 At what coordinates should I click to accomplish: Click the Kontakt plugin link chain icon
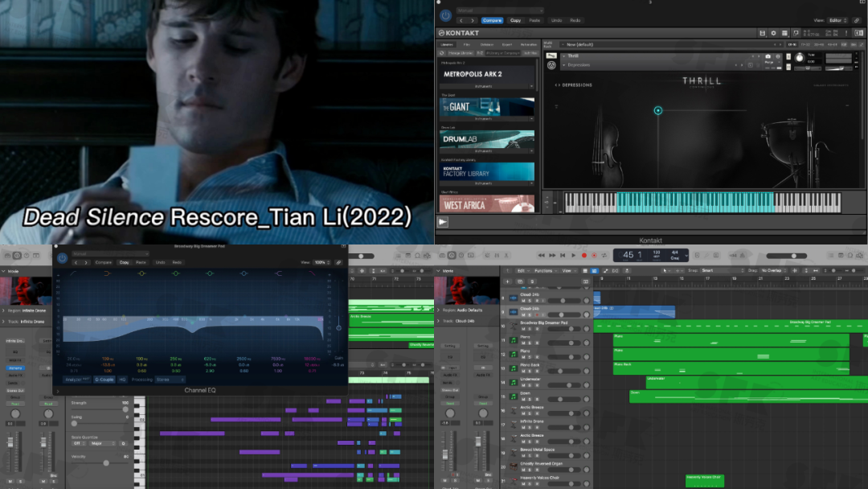coord(857,20)
